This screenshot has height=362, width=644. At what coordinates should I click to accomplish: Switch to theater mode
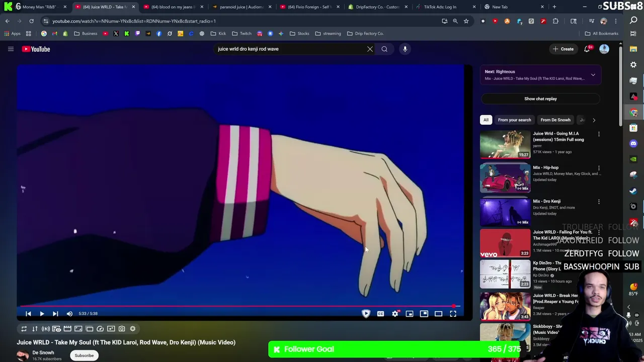click(439, 314)
